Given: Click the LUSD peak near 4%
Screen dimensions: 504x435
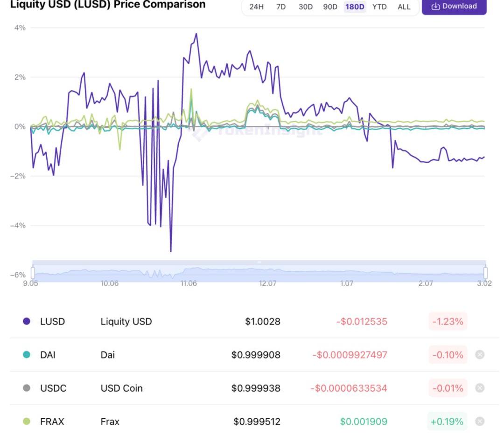Looking at the screenshot, I should tap(196, 34).
